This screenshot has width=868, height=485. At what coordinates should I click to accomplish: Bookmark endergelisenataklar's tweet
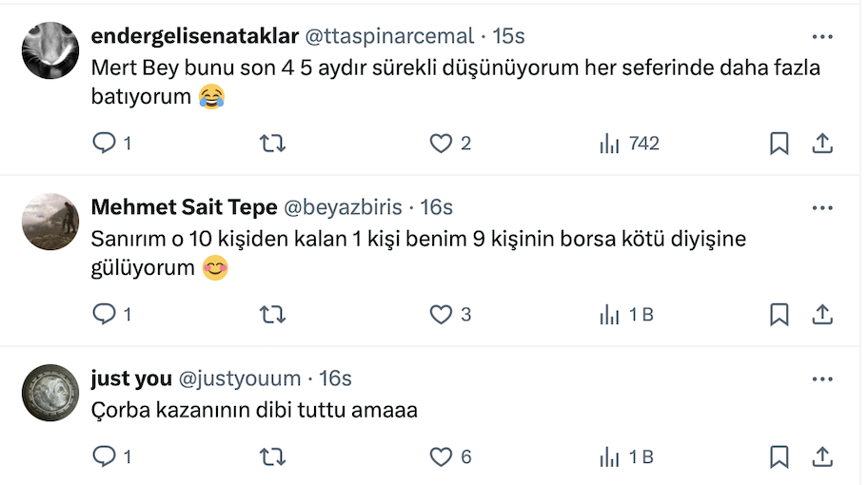point(779,144)
